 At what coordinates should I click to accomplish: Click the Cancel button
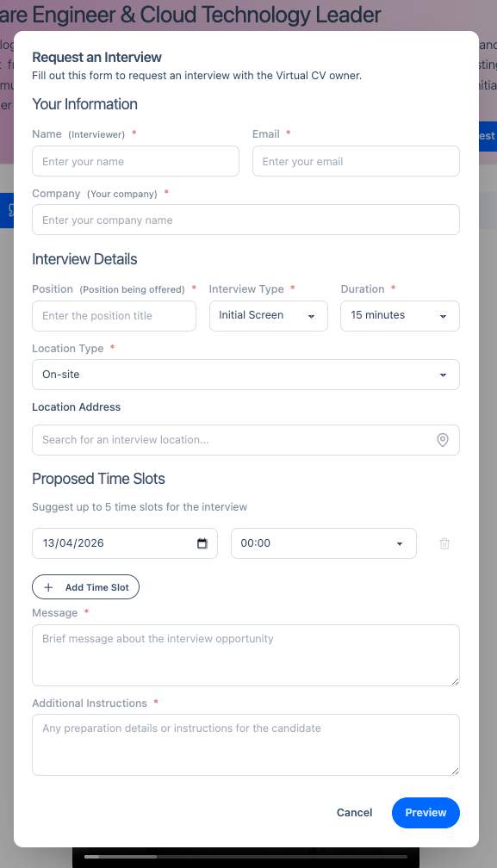point(354,812)
